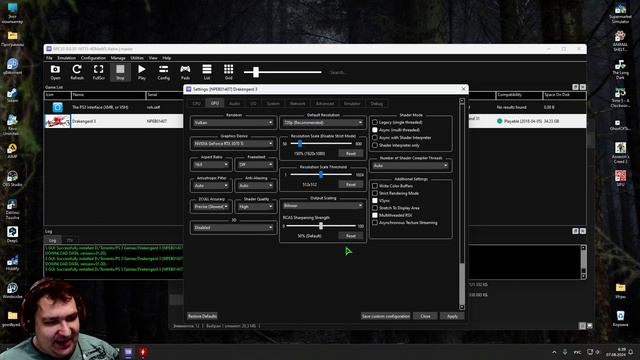Viewport: 640px width, 360px height.
Task: Open the Anisotropic Filter dropdown
Action: pos(211,185)
